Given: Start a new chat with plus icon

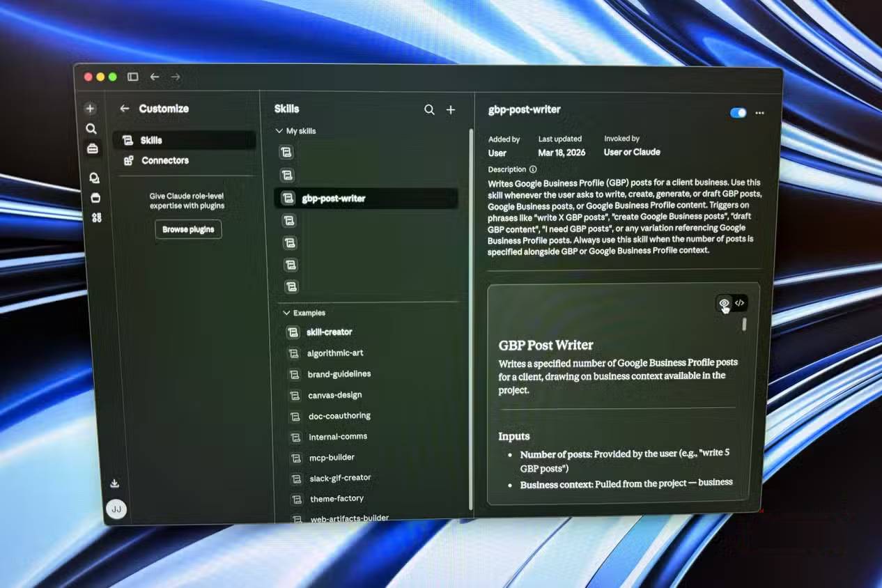Looking at the screenshot, I should click(90, 109).
